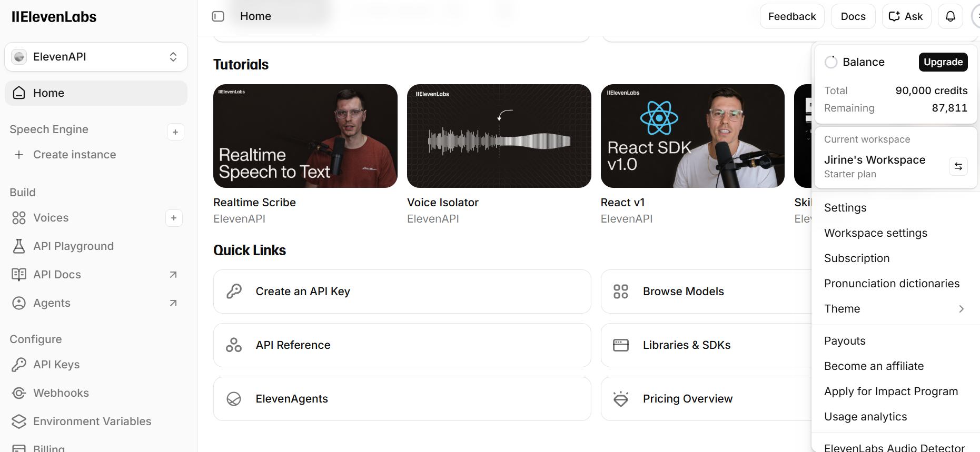Open React SDK v1.0 tutorial thumbnail
Viewport: 980px width, 452px height.
[692, 136]
